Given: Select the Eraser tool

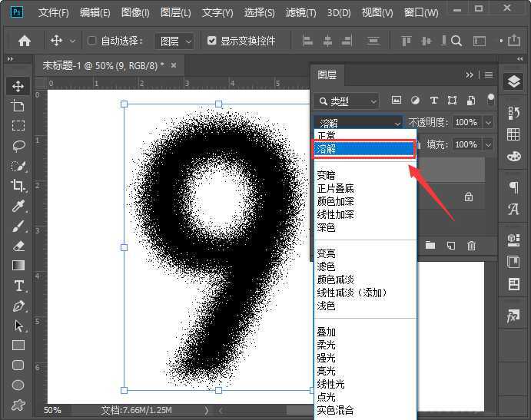Looking at the screenshot, I should (18, 246).
